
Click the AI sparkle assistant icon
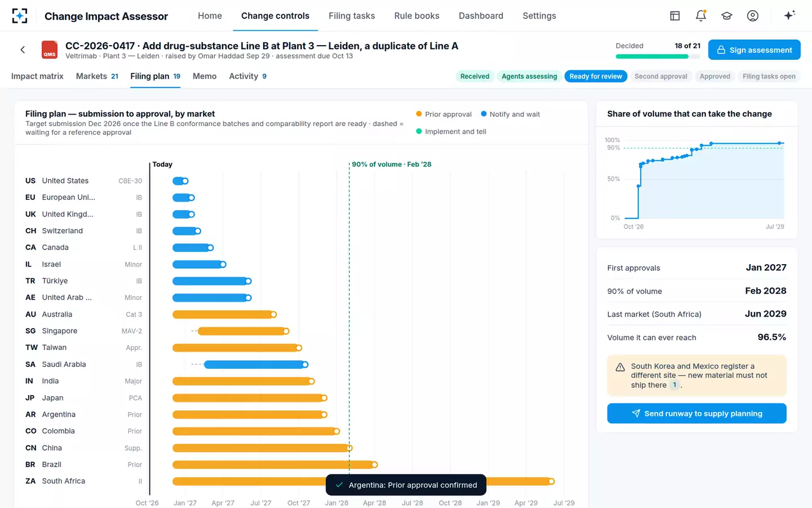pyautogui.click(x=789, y=15)
